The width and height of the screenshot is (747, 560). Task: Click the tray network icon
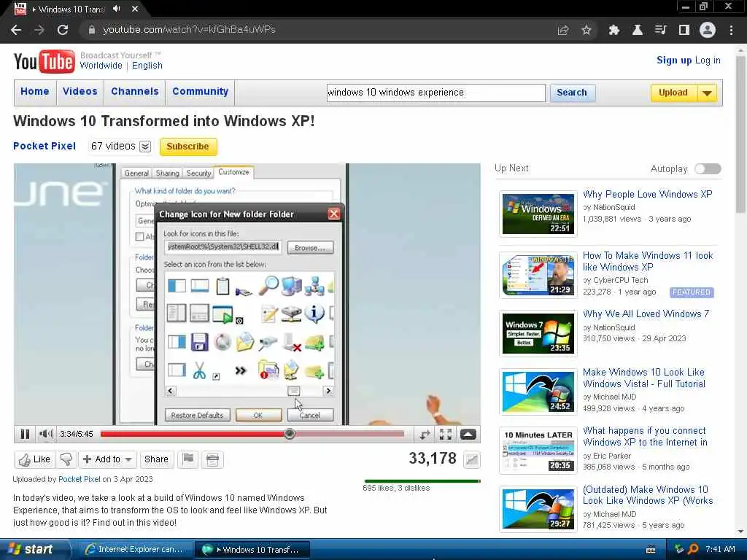[x=679, y=549]
